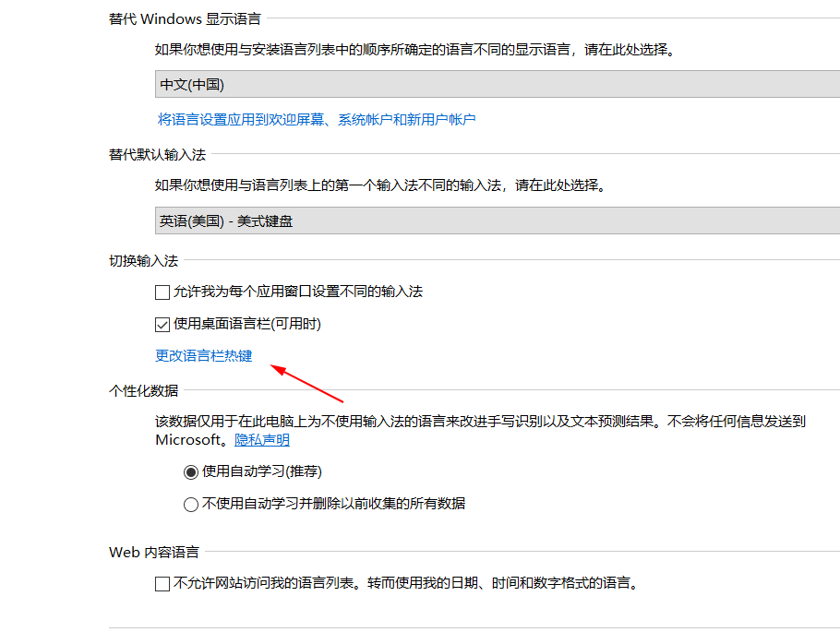Image resolution: width=840 pixels, height=632 pixels.
Task: Enable 允许我为每个应用窗口设置不同的输入法 checkbox
Action: [x=162, y=292]
